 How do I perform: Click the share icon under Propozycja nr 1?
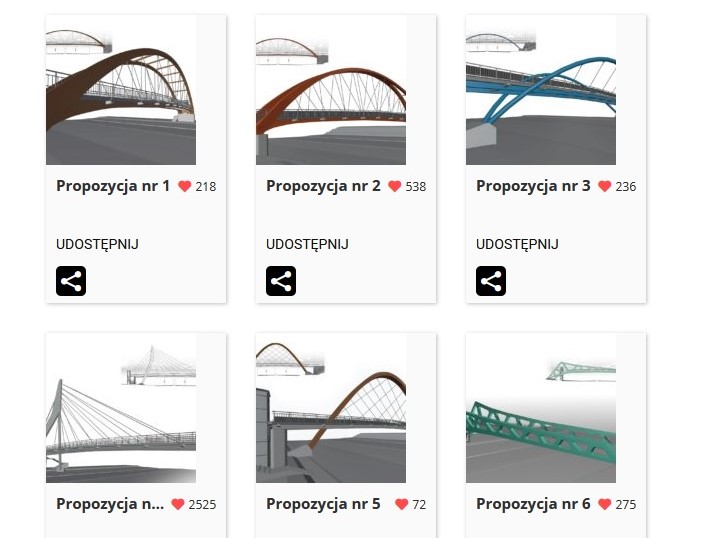71,281
